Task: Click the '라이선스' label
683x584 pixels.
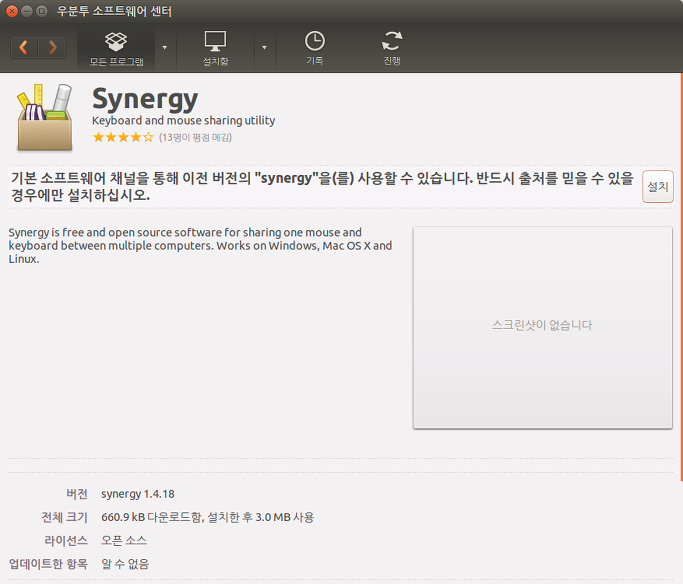Action: click(66, 541)
